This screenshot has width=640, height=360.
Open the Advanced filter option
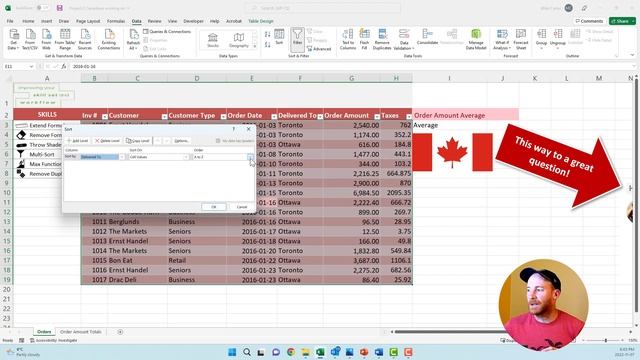click(319, 49)
